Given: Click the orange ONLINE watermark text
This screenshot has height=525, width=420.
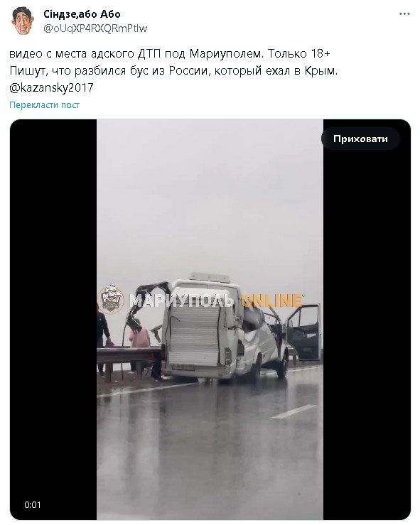Looking at the screenshot, I should tap(271, 301).
